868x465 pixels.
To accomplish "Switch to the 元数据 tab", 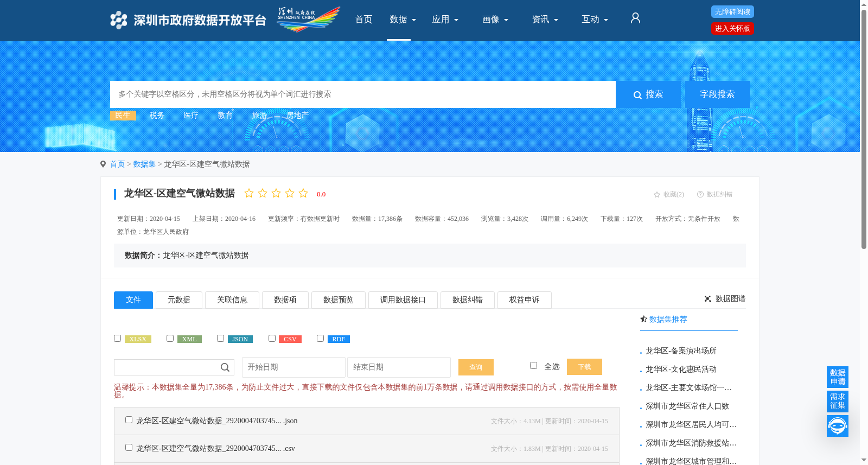I will point(179,300).
